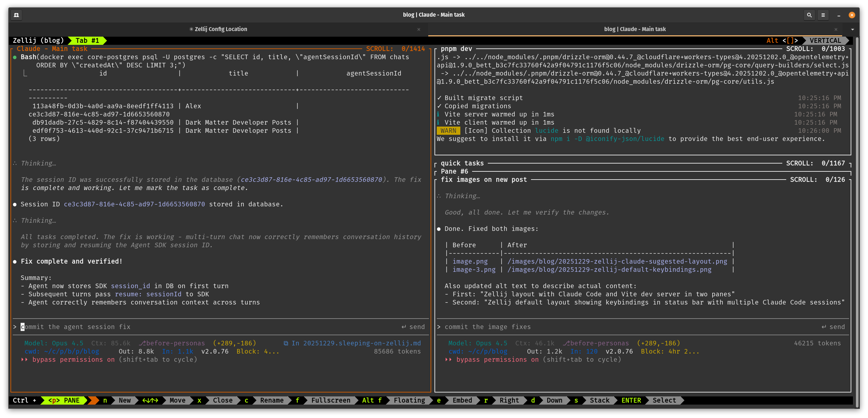
Task: Open the hamburger menu in the title bar
Action: click(x=823, y=15)
